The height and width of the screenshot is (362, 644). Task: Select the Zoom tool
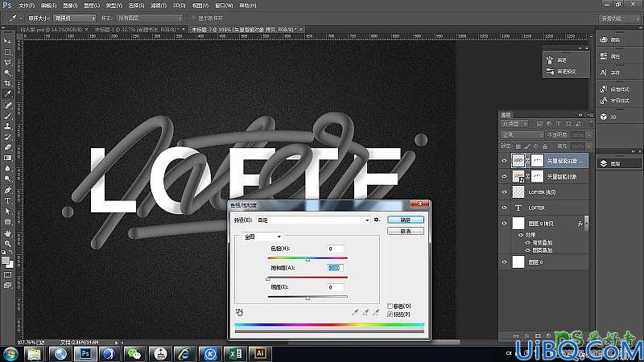click(x=7, y=244)
